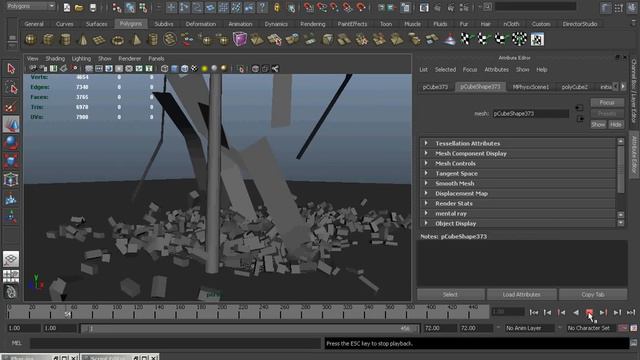Toggle the joints selection mask
This screenshot has height=360, width=640.
click(x=184, y=7)
